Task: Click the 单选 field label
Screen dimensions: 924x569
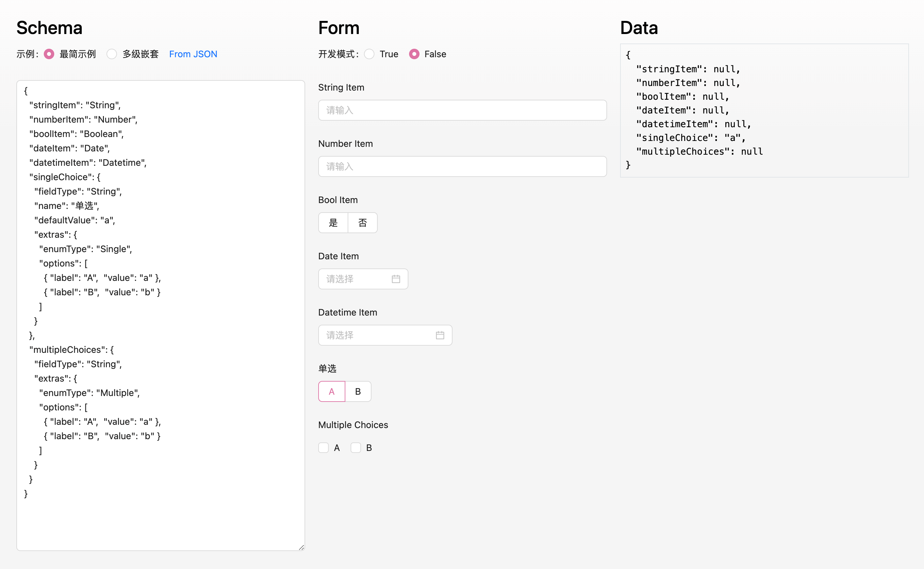Action: [327, 369]
